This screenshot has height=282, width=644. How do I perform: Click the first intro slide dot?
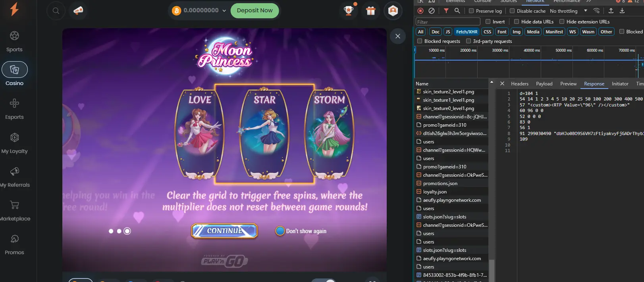pyautogui.click(x=111, y=231)
